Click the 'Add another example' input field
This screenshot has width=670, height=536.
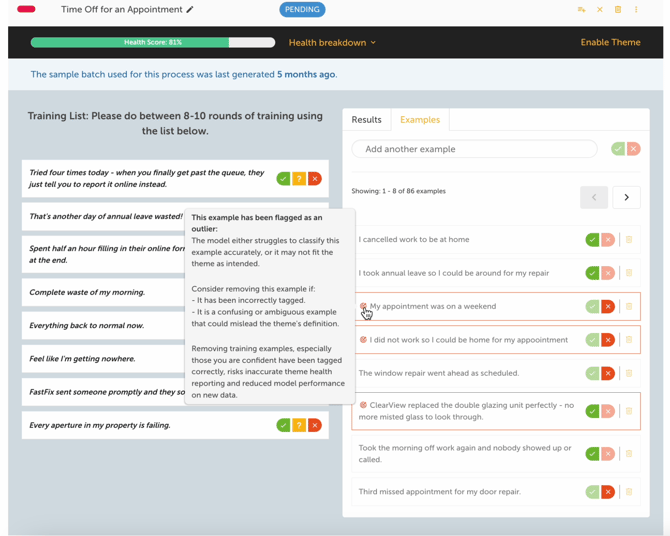tap(474, 149)
